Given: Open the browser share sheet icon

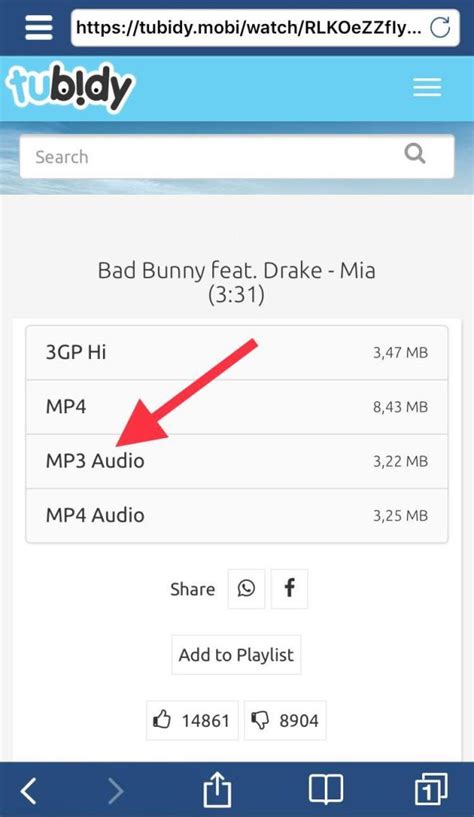Looking at the screenshot, I should (x=217, y=788).
